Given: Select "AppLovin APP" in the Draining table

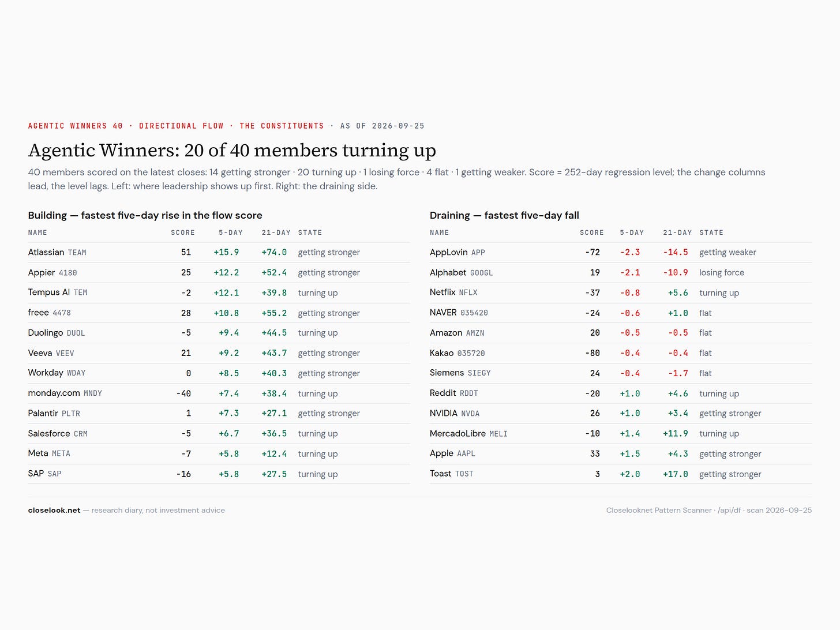Looking at the screenshot, I should [457, 252].
